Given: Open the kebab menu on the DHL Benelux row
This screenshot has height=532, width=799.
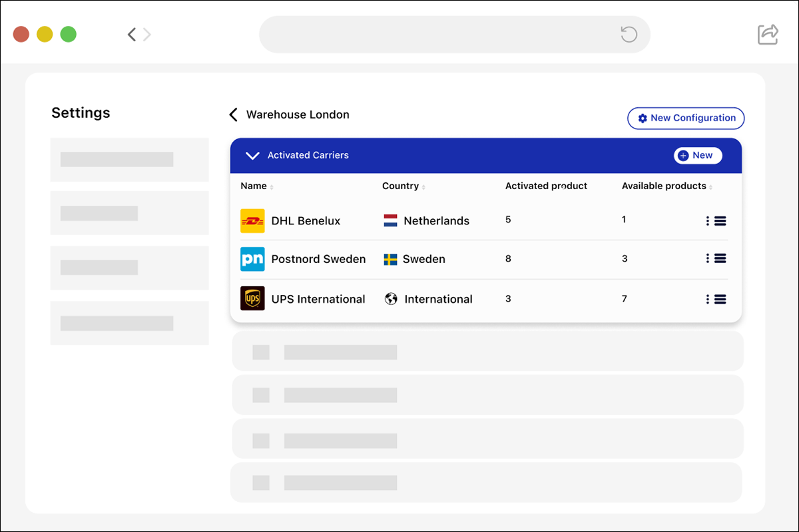Looking at the screenshot, I should tap(707, 220).
